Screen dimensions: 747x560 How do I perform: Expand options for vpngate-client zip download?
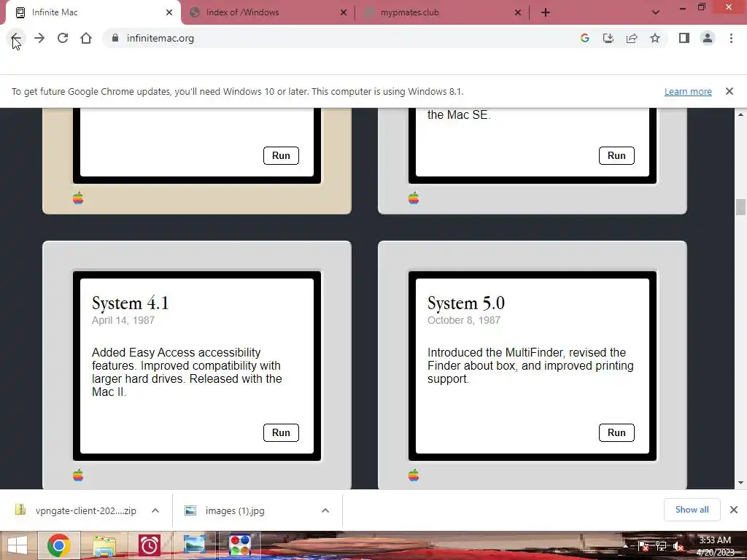pos(155,510)
